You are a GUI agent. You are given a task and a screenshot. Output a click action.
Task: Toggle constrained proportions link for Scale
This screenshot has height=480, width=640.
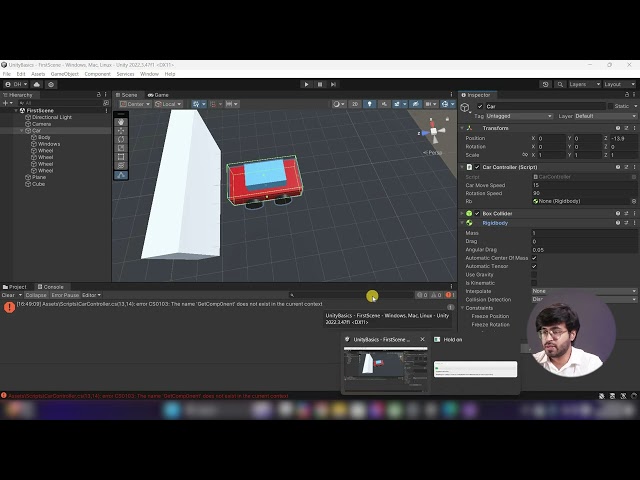tap(524, 155)
